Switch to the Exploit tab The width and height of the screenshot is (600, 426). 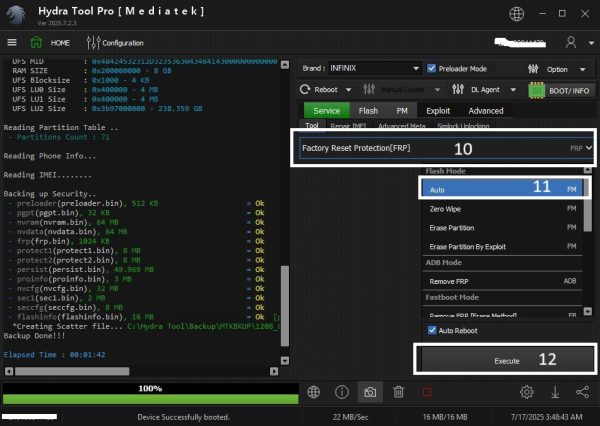438,111
